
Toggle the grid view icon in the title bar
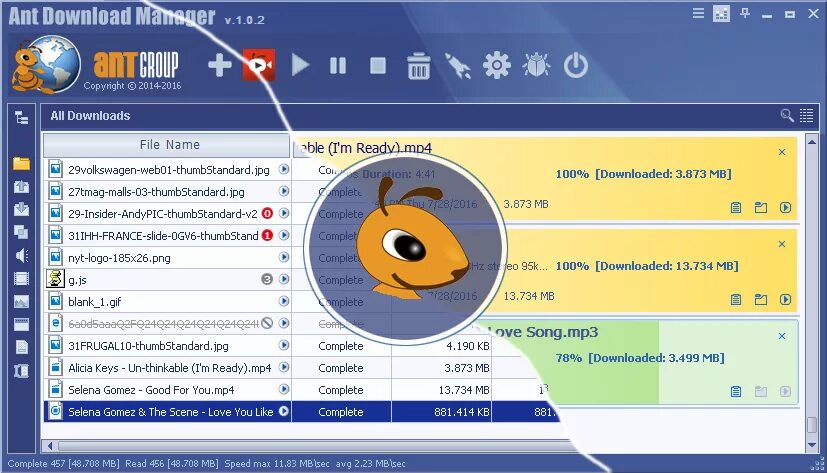[721, 13]
